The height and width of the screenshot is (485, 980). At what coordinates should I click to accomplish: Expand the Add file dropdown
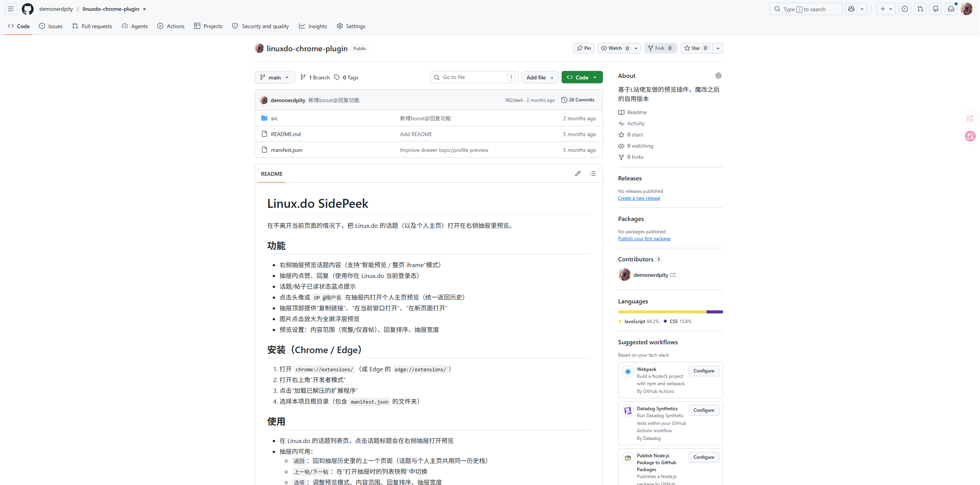point(540,77)
